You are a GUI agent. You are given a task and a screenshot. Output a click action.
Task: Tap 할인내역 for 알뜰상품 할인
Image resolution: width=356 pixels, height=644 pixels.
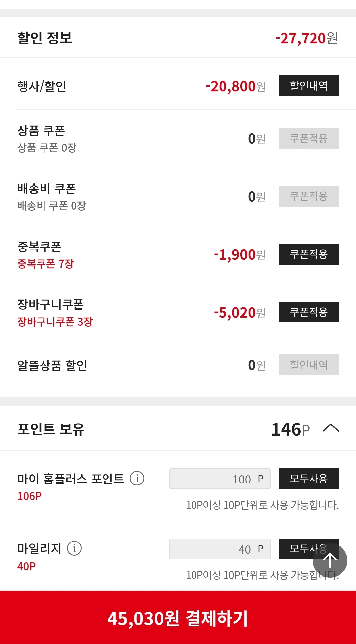click(x=309, y=365)
